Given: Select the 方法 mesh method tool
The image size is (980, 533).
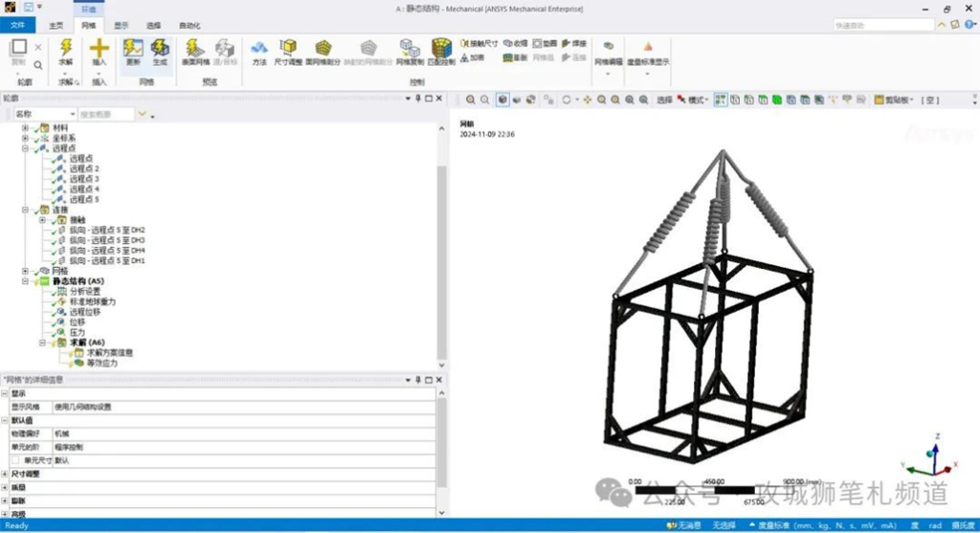Looking at the screenshot, I should (x=259, y=51).
